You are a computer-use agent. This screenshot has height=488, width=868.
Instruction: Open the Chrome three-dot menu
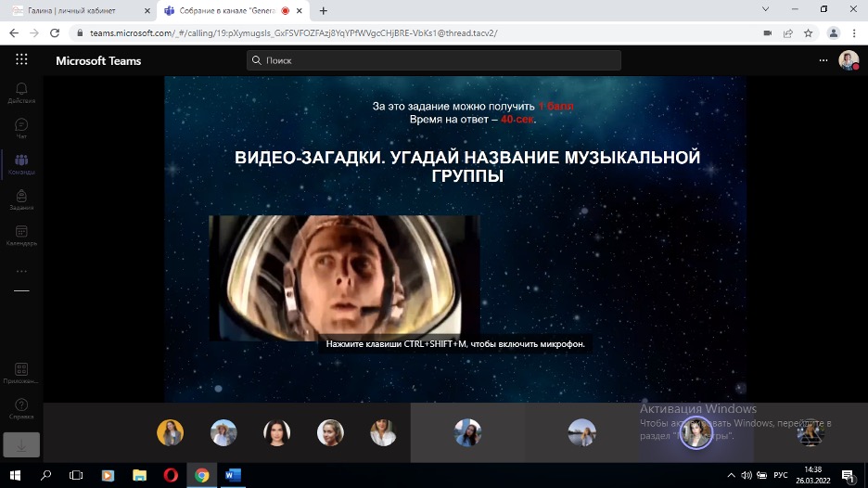point(854,32)
